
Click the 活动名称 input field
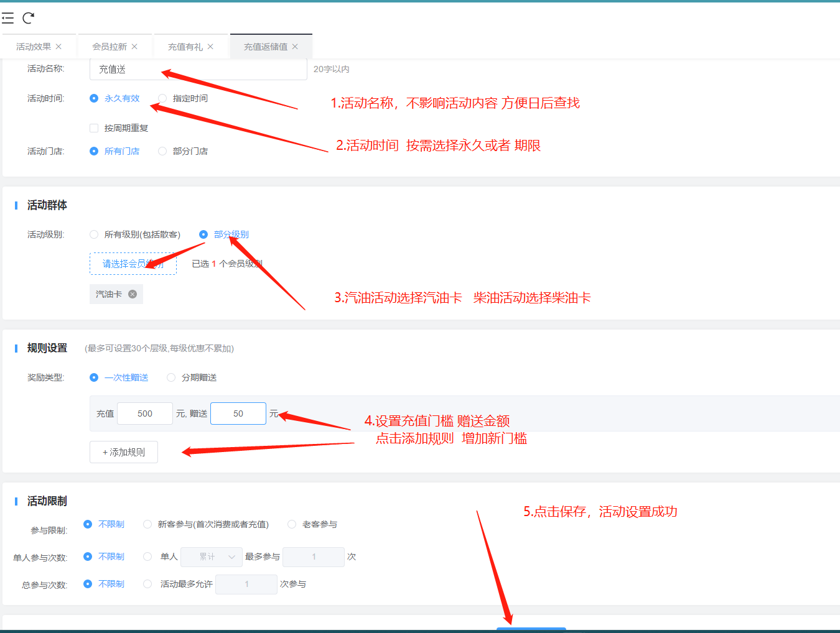click(198, 69)
